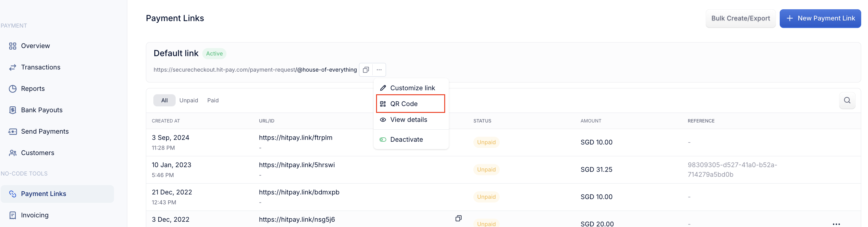Switch to the All filter tab

(164, 100)
